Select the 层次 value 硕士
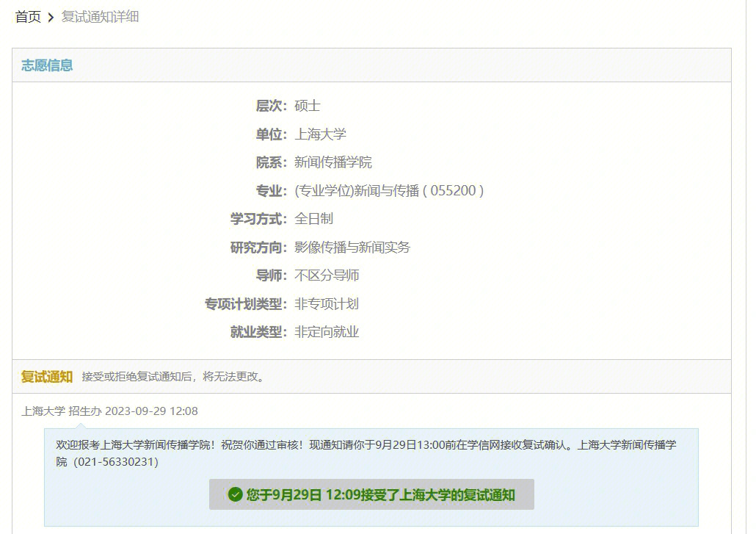 [307, 106]
